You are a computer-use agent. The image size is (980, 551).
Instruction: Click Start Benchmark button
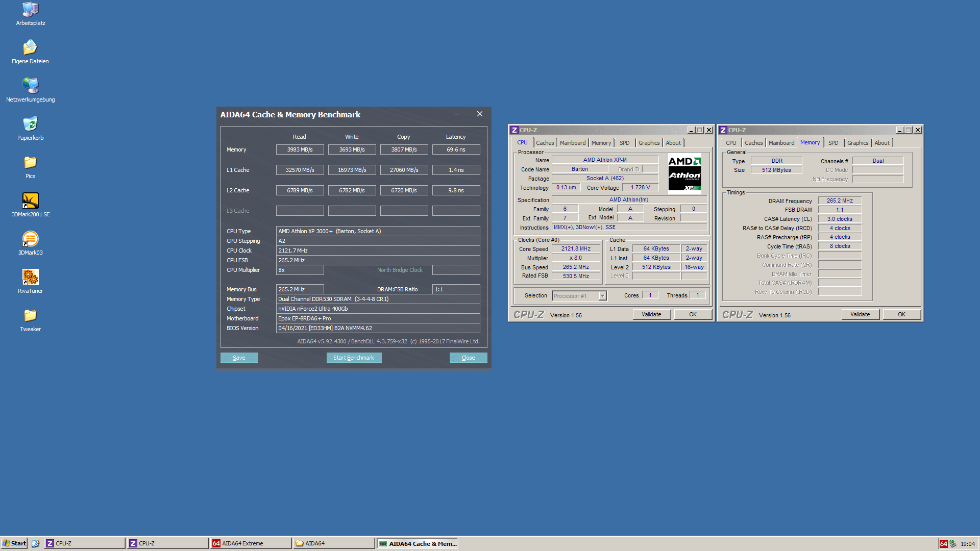coord(354,358)
